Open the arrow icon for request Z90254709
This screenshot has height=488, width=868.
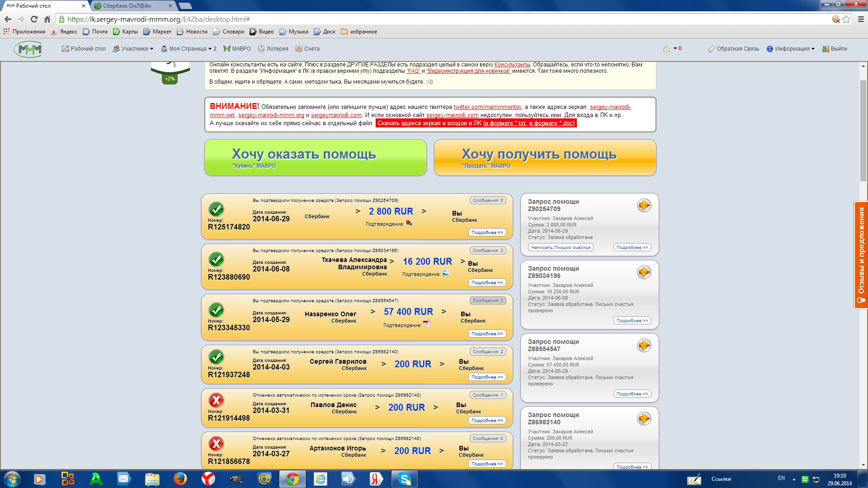coord(644,205)
